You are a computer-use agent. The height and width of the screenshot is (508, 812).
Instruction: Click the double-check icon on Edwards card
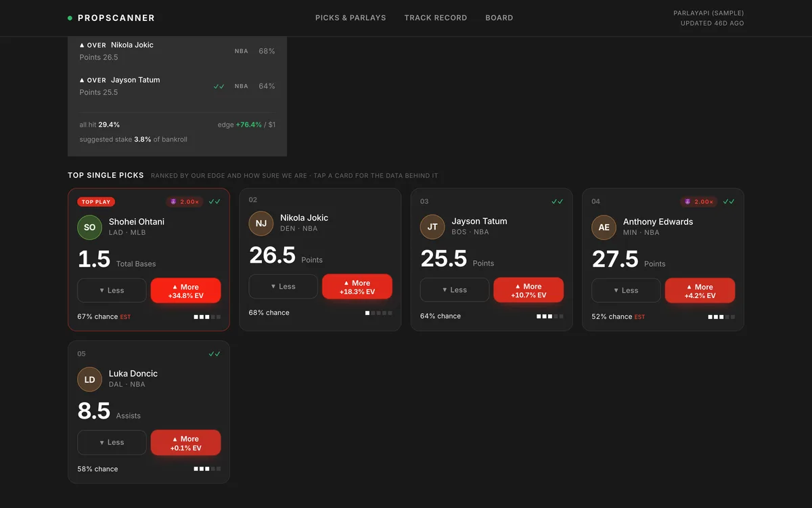point(729,202)
